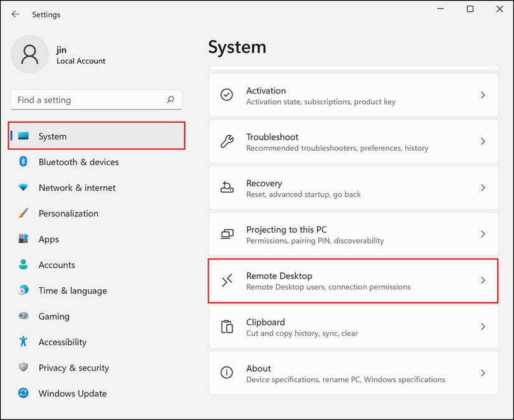Screen dimensions: 514x420
Task: Expand the Recovery settings chevron
Action: 482,188
